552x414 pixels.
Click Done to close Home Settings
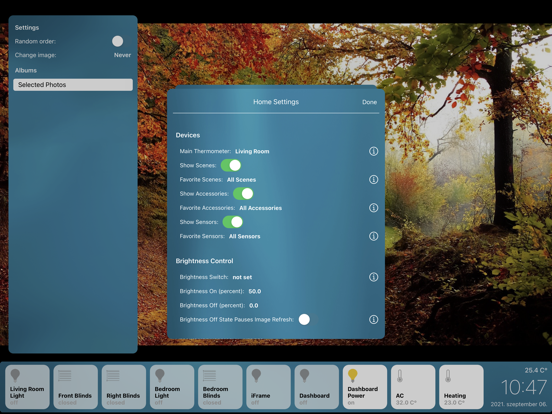point(369,102)
